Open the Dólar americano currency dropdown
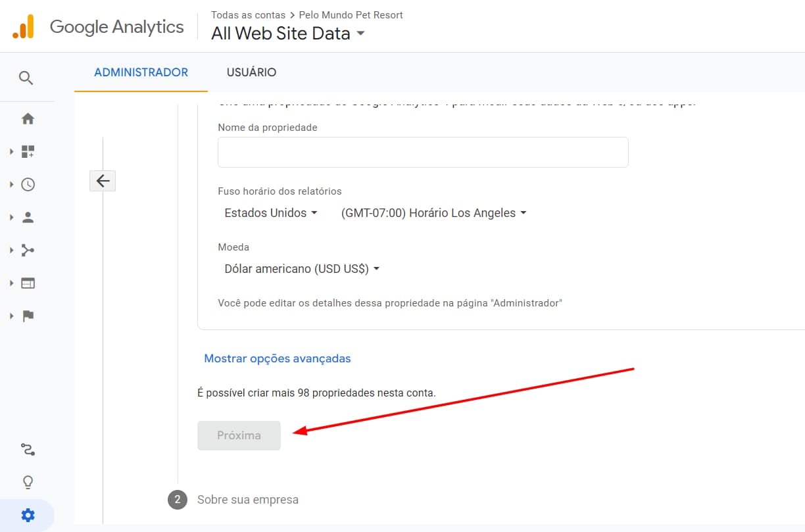The height and width of the screenshot is (532, 805). 302,269
